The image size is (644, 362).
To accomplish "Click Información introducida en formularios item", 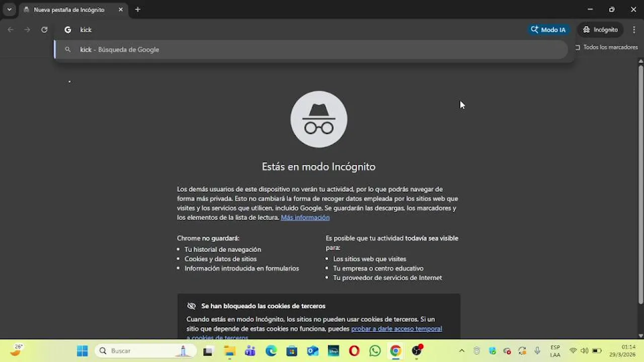I will [242, 268].
